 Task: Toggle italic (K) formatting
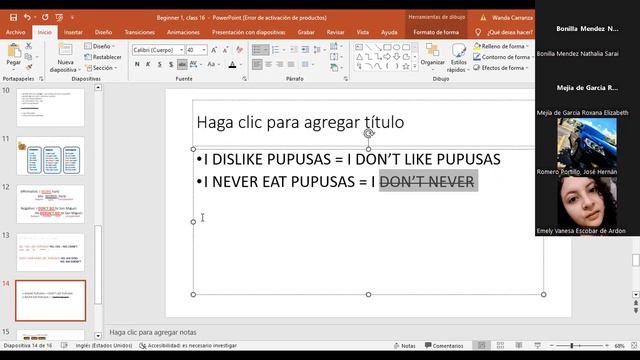pos(148,64)
